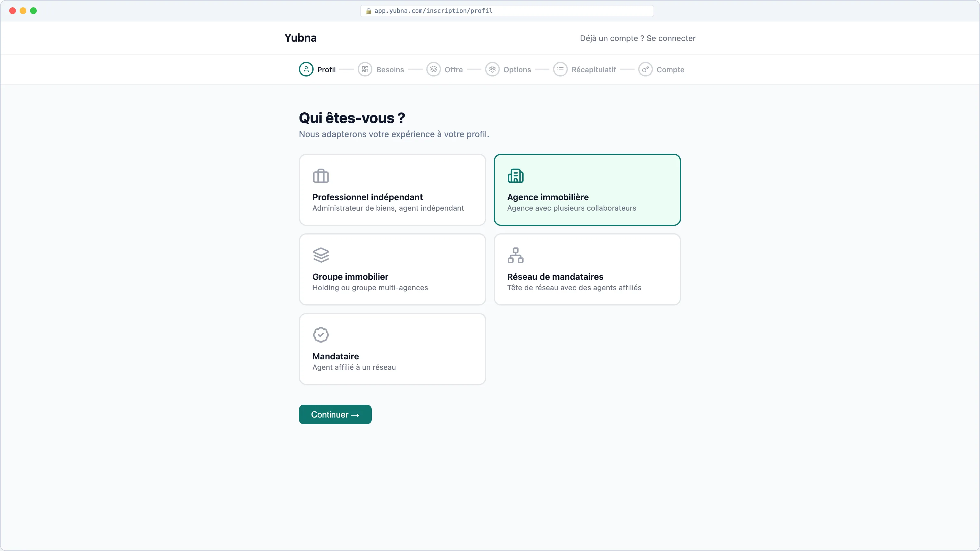The width and height of the screenshot is (980, 551).
Task: Click the Offre step layers icon
Action: (433, 69)
